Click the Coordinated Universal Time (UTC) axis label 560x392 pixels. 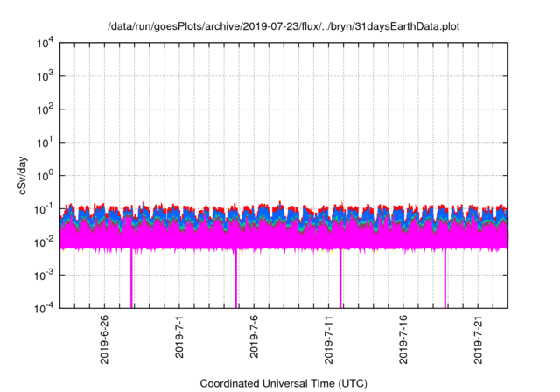tap(283, 383)
